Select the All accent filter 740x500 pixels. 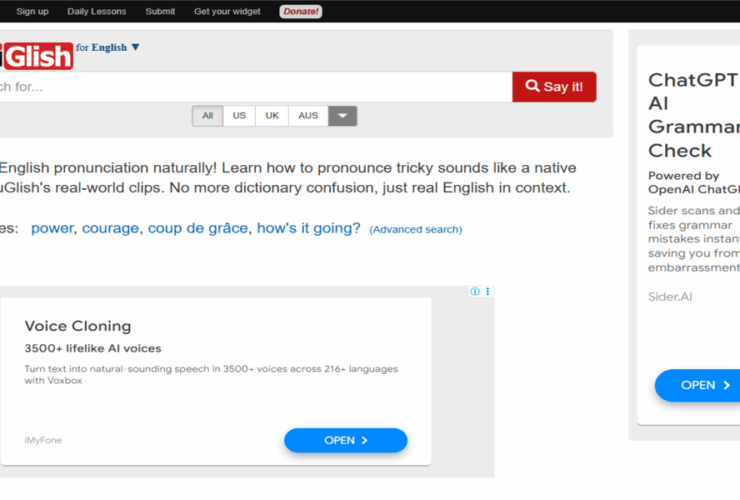207,116
